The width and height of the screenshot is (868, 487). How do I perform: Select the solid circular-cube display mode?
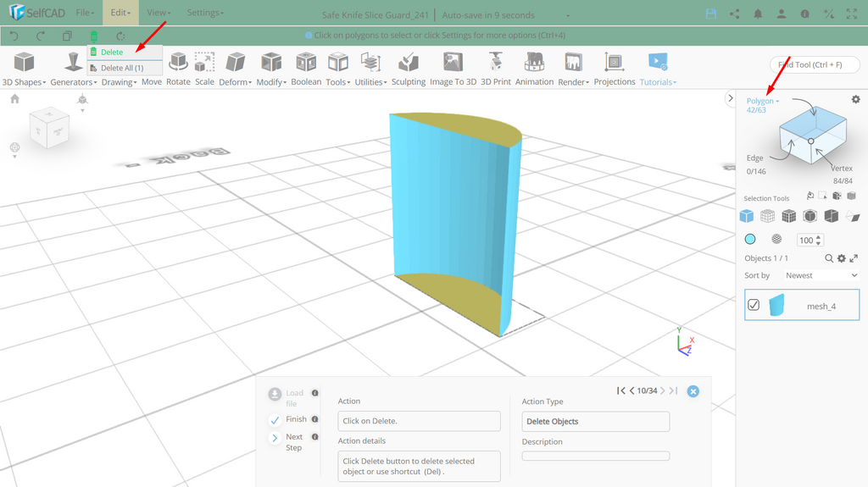810,216
